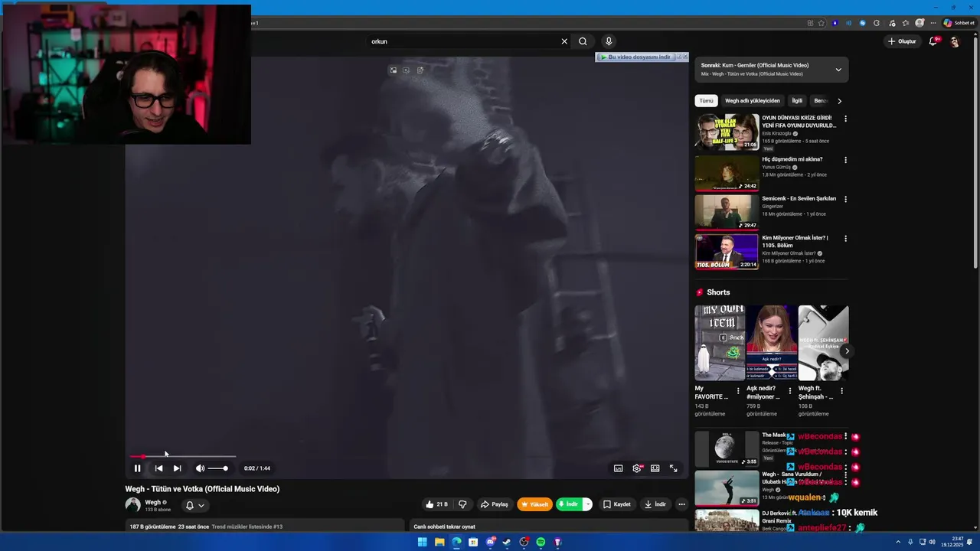Click the search magnifier button
The width and height of the screenshot is (980, 551).
tap(583, 41)
